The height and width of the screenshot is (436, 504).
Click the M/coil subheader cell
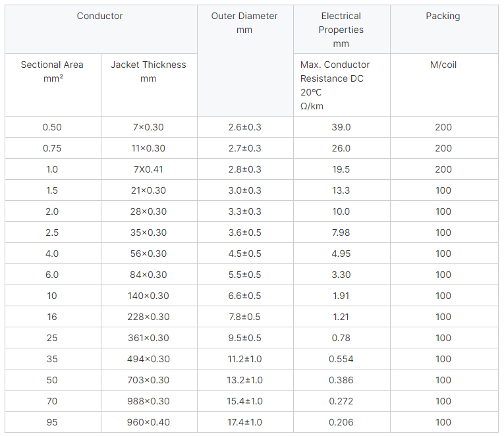tap(443, 65)
